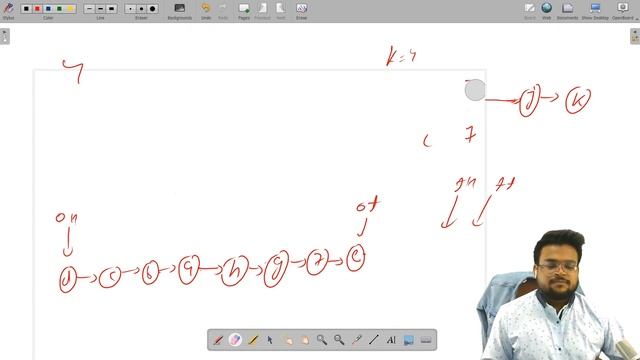Pick the yellow pen color
This screenshot has width=640, height=360.
pyautogui.click(x=71, y=9)
